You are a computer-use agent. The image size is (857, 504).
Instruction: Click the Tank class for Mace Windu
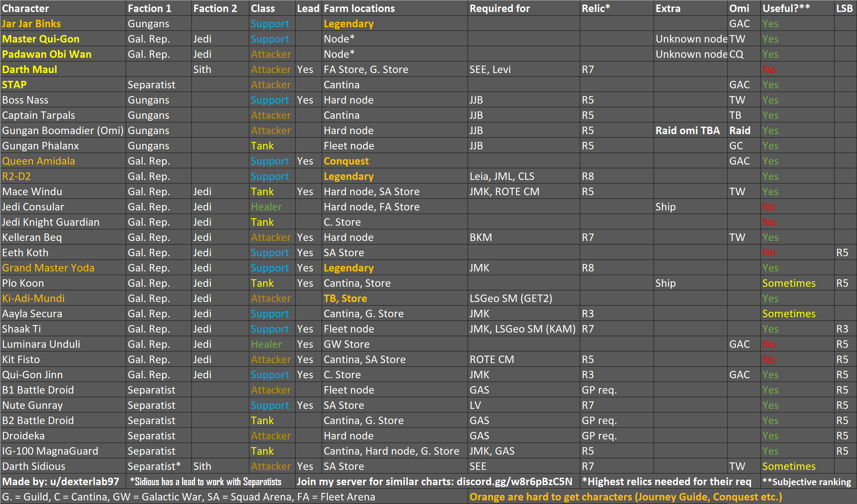pos(262,191)
